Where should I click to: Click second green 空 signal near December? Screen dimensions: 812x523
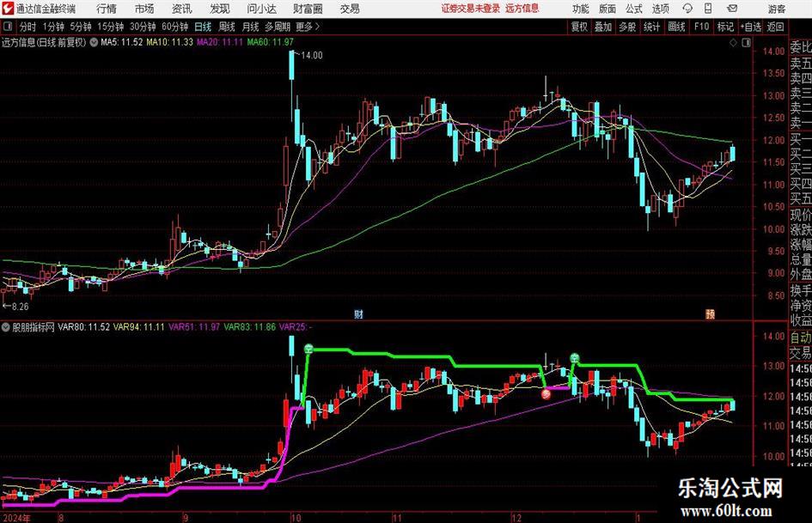(575, 358)
